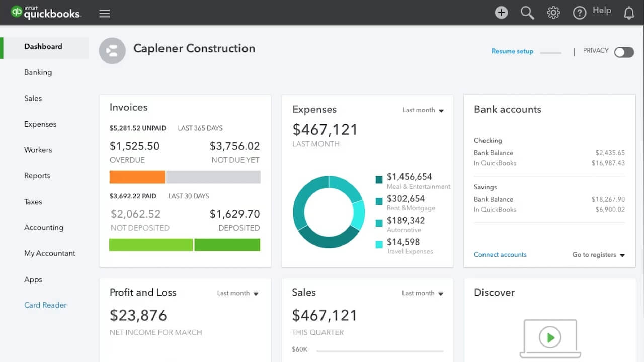The image size is (644, 362).
Task: Open QuickBooks settings via gear icon
Action: click(553, 12)
